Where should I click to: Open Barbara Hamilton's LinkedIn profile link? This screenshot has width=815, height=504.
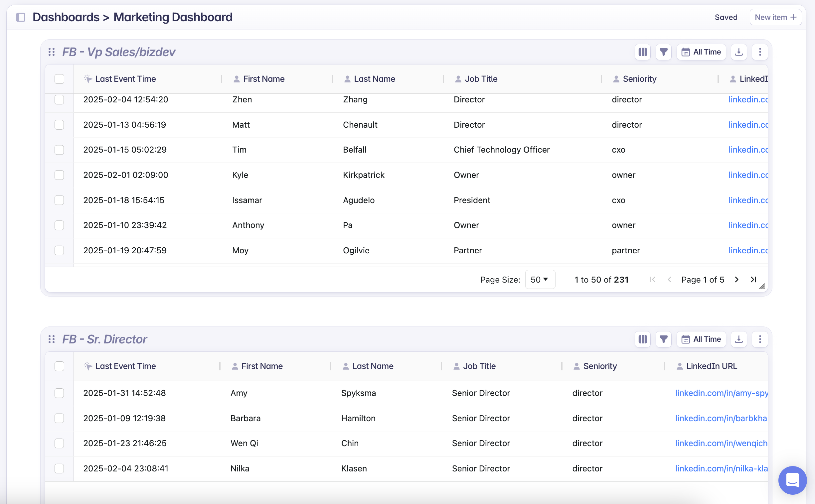click(x=721, y=418)
